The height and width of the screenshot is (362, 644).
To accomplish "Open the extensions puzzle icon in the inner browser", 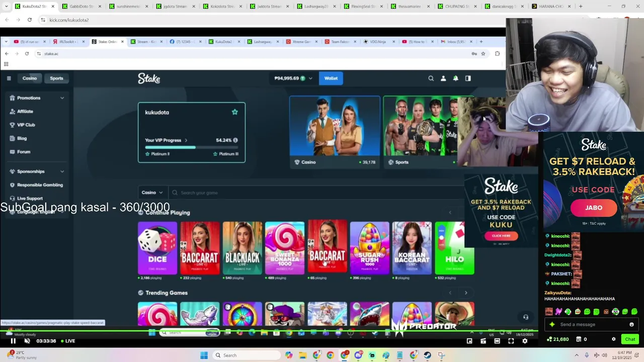I will (497, 53).
